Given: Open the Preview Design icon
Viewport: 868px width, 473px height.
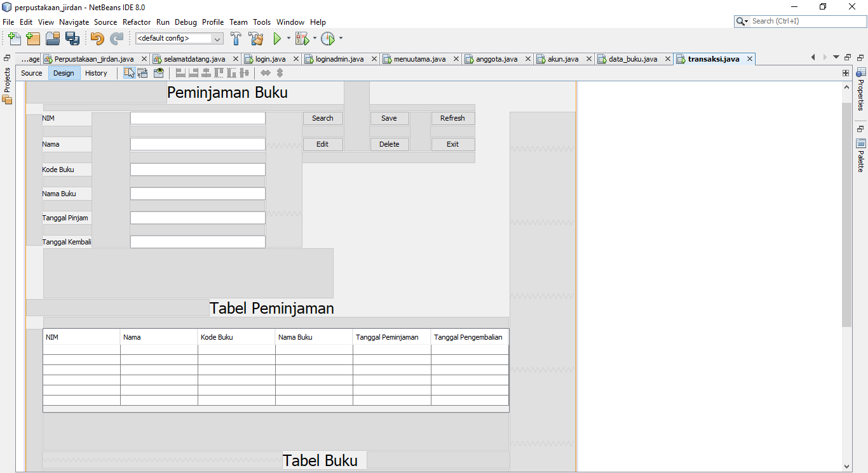Looking at the screenshot, I should click(x=158, y=73).
